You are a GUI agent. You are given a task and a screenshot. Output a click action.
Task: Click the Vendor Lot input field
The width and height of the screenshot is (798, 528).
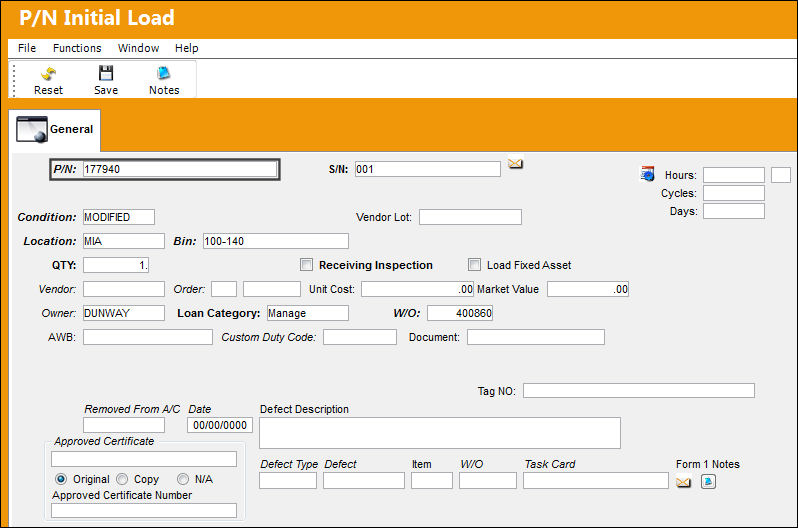click(x=470, y=217)
